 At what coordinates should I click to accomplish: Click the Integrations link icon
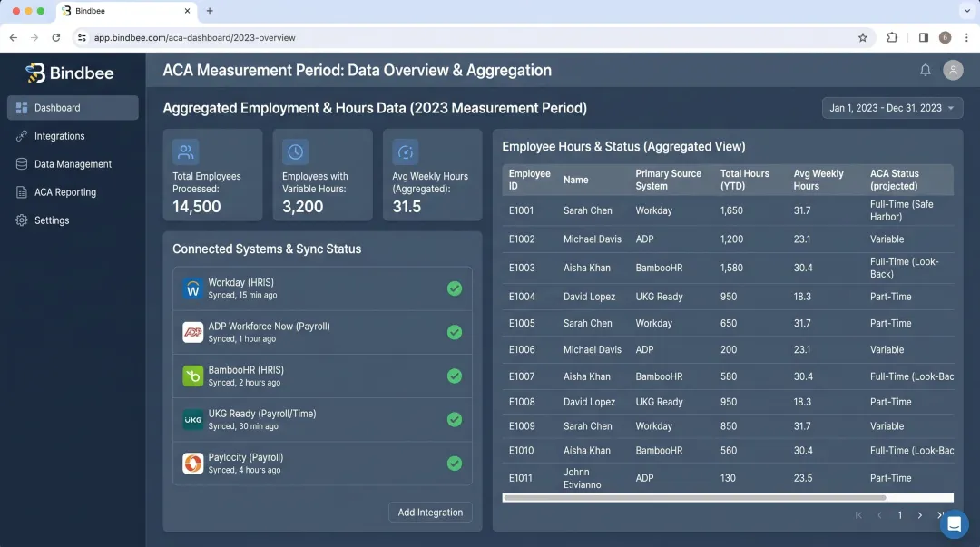22,136
